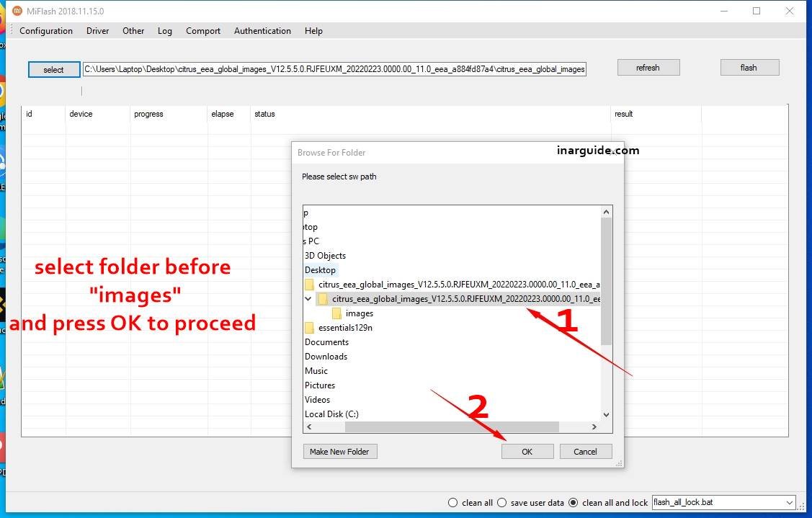Screen dimensions: 812x518
Task: Maximize the MiFlash window
Action: click(757, 11)
